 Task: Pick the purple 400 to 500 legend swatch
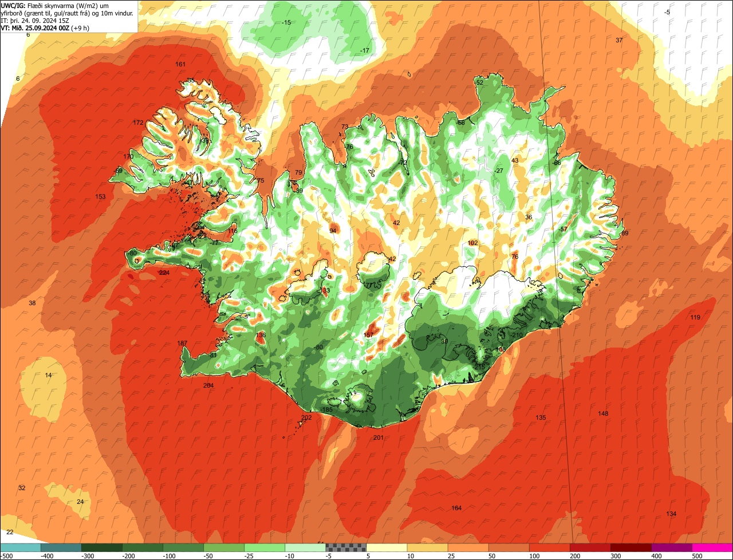671,547
